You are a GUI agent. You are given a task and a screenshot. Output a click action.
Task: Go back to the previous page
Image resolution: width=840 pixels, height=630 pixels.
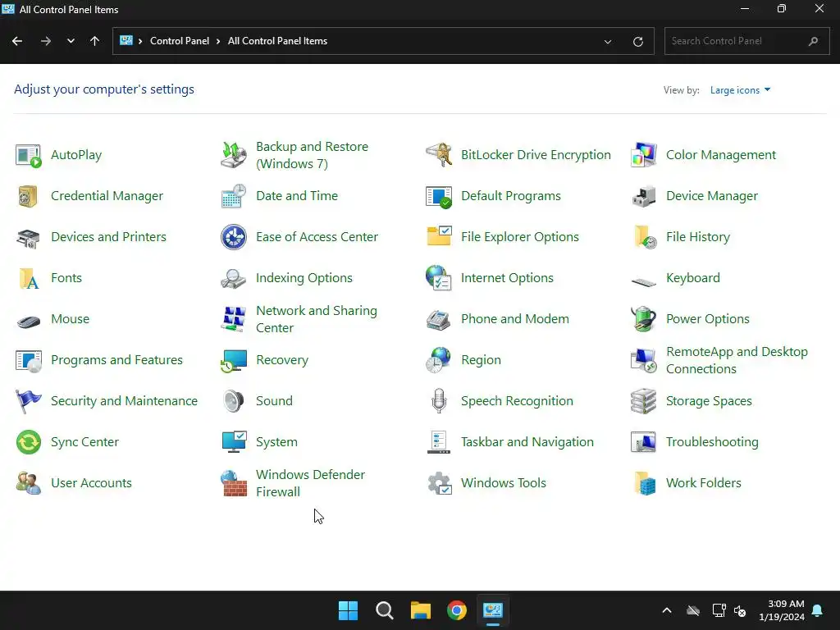17,41
